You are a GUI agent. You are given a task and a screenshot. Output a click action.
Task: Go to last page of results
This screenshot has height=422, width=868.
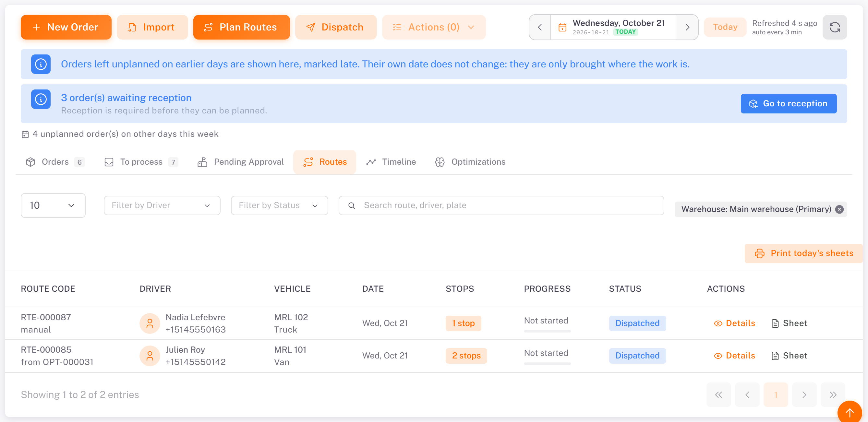833,394
